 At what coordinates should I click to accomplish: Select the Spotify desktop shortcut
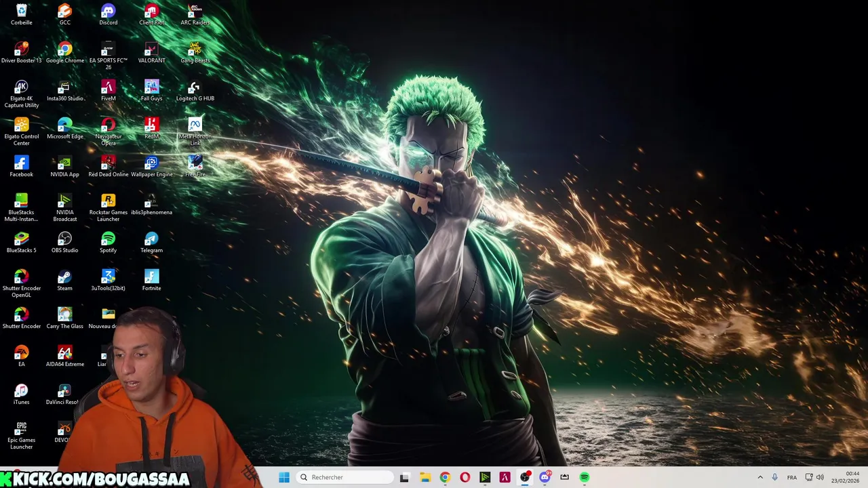point(108,243)
